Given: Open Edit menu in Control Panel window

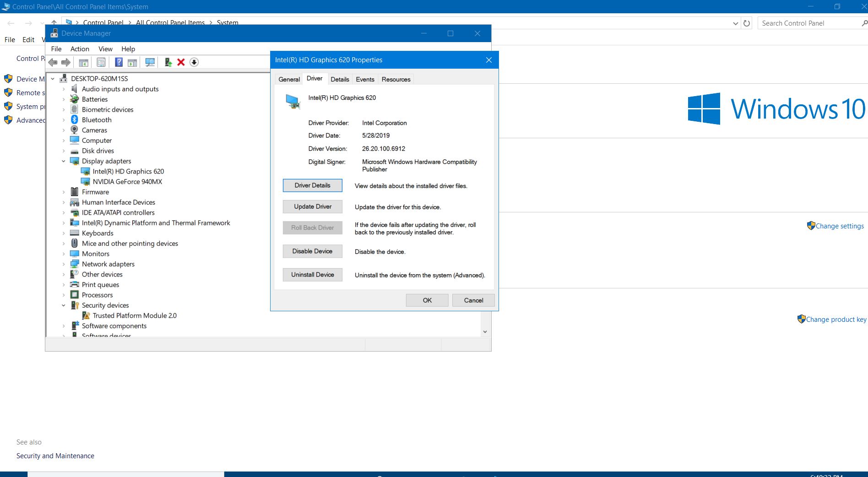Looking at the screenshot, I should 28,40.
